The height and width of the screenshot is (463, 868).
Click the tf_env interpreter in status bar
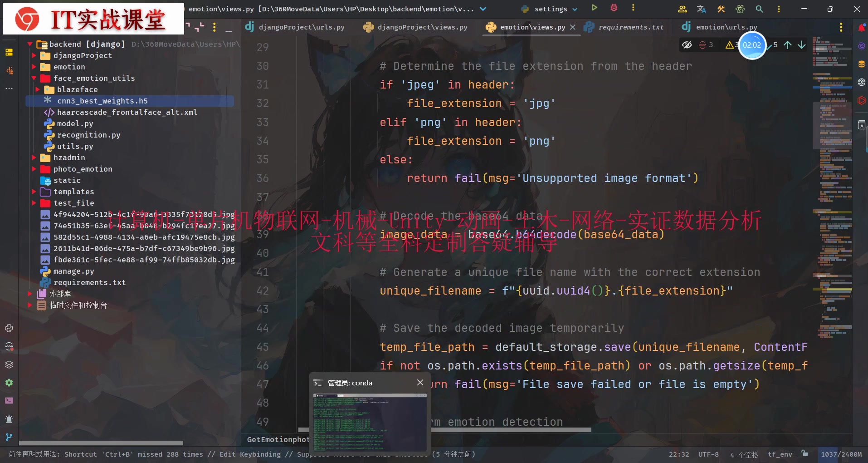[780, 454]
